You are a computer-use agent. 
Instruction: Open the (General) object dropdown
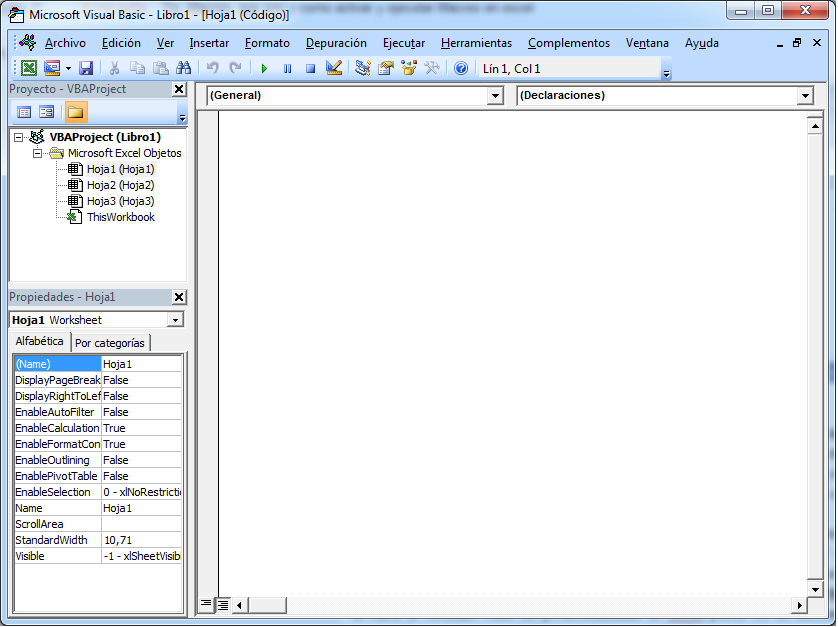[495, 96]
